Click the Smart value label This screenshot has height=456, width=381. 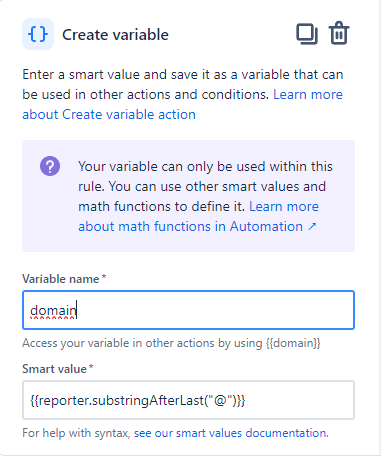click(x=54, y=369)
